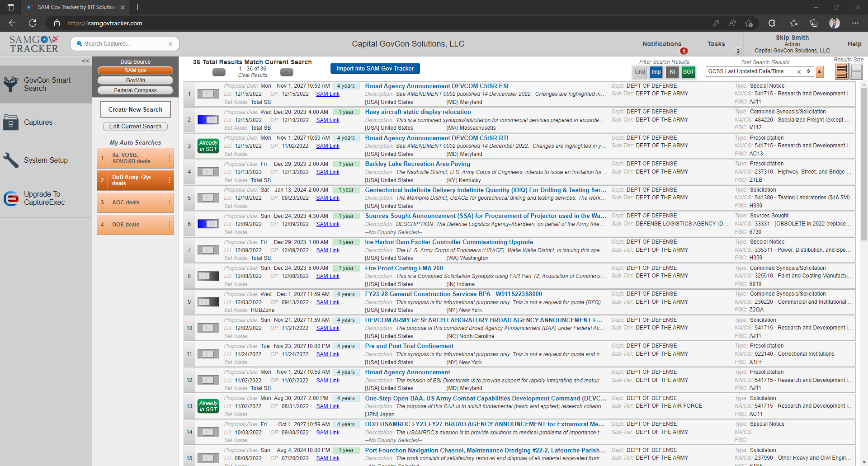Go to previous results page arrow

pyautogui.click(x=219, y=72)
